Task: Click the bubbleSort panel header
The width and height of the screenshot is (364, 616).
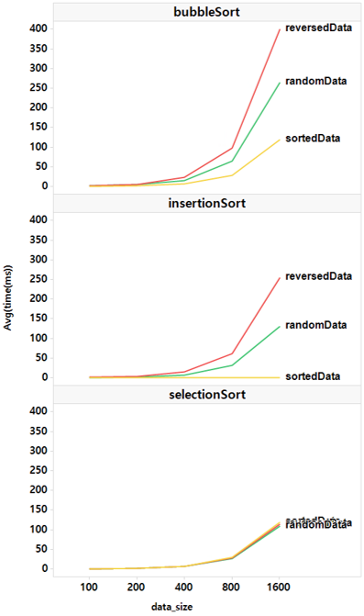Action: pyautogui.click(x=206, y=12)
